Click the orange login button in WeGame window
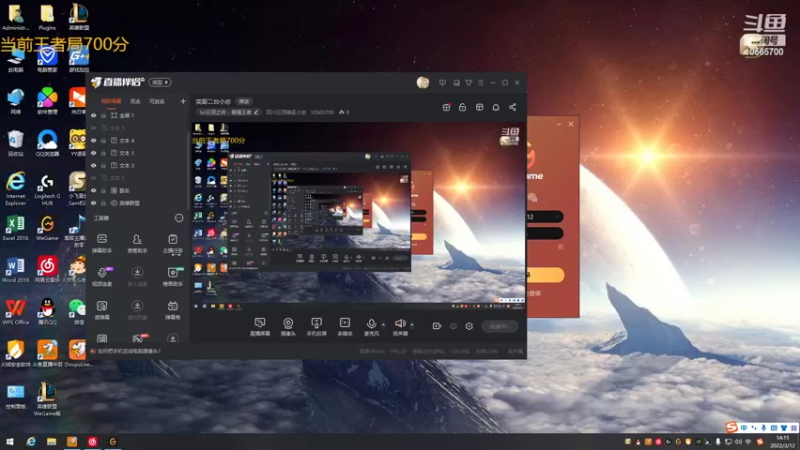The image size is (800, 450). (x=545, y=275)
